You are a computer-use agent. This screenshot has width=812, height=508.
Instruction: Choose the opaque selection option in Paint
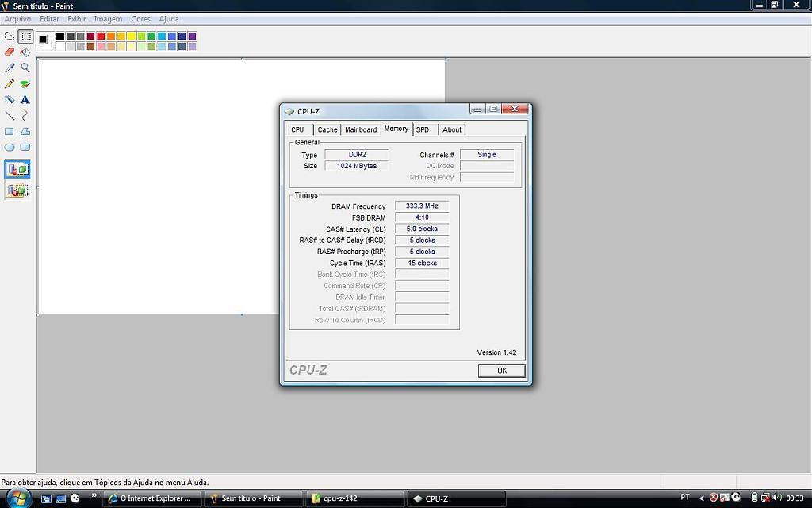pos(17,170)
